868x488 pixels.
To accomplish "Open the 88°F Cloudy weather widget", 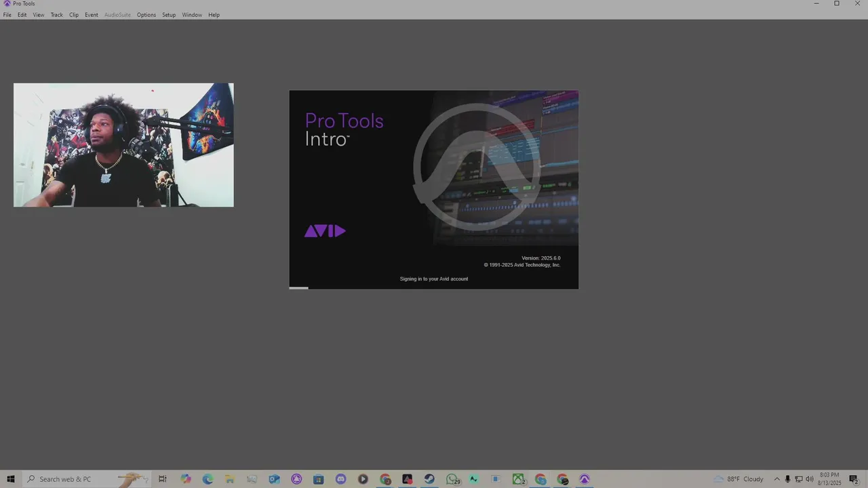I will coord(739,479).
